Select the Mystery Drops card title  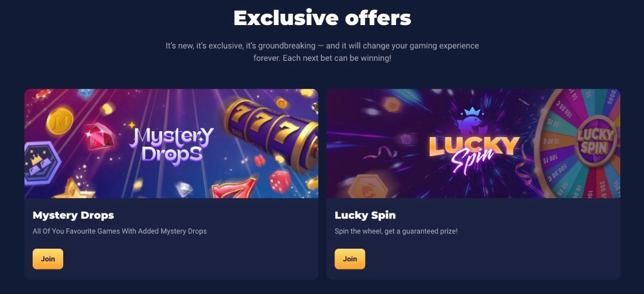click(73, 215)
